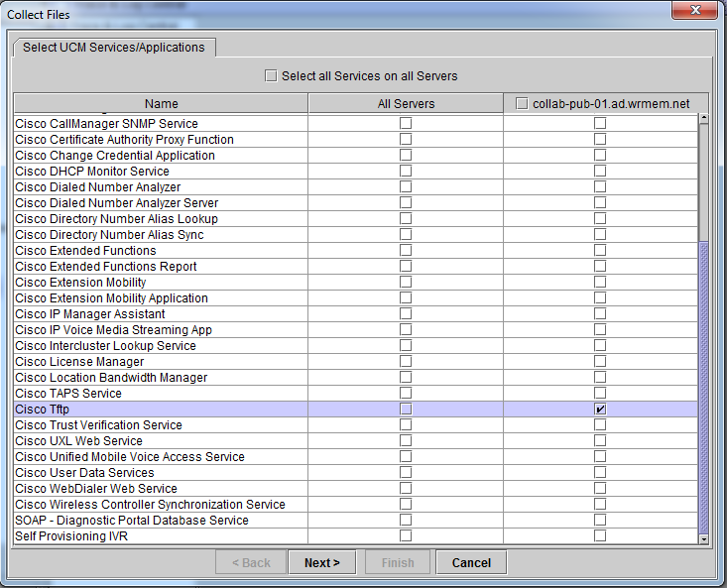The image size is (727, 588).
Task: Click the vertical scrollbar thumb
Action: coord(704,387)
